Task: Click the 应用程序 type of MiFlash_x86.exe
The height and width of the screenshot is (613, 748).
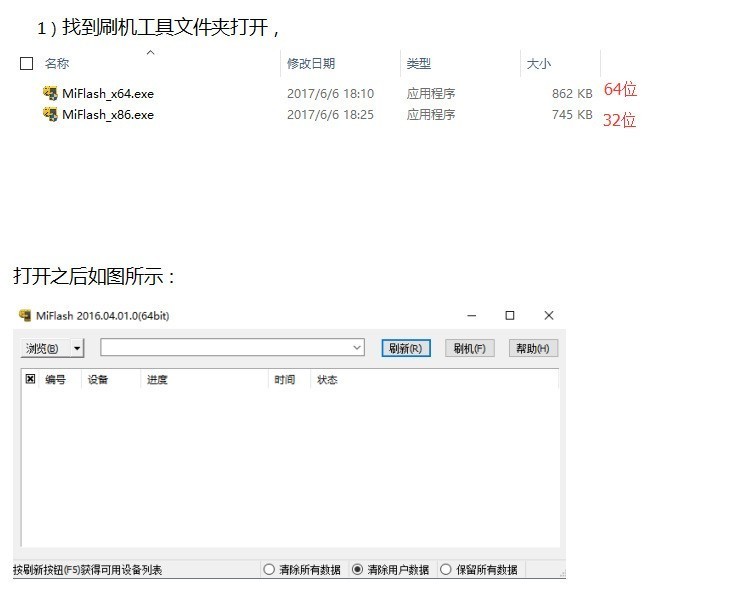Action: click(431, 114)
